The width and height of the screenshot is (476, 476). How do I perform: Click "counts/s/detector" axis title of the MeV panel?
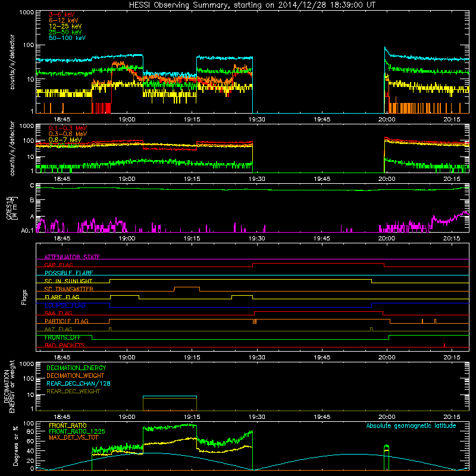click(12, 148)
